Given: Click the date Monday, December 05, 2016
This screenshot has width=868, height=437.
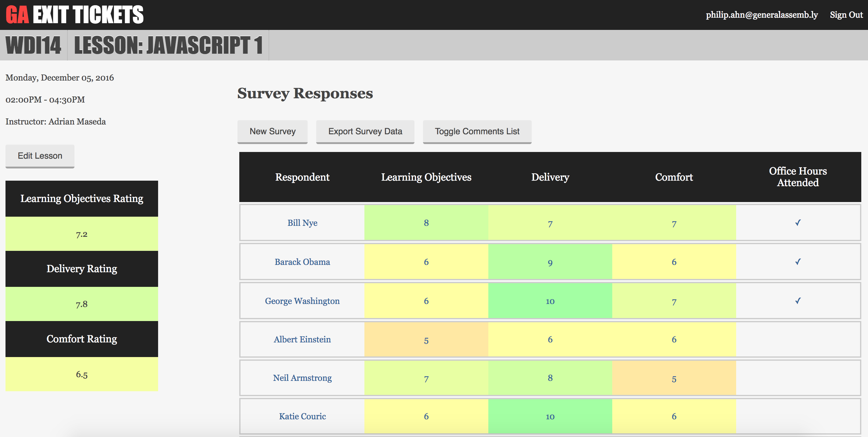Looking at the screenshot, I should pos(60,78).
